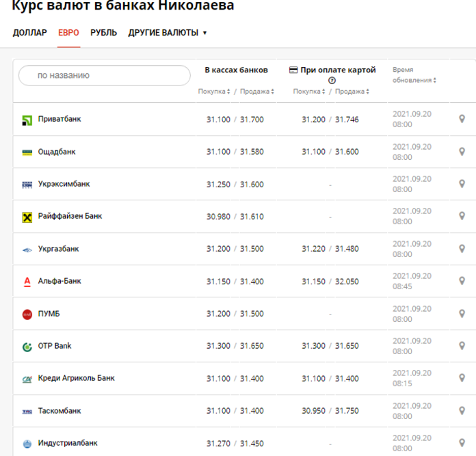This screenshot has height=456, width=476.
Task: Open the Индустриалбанк link
Action: pos(68,443)
